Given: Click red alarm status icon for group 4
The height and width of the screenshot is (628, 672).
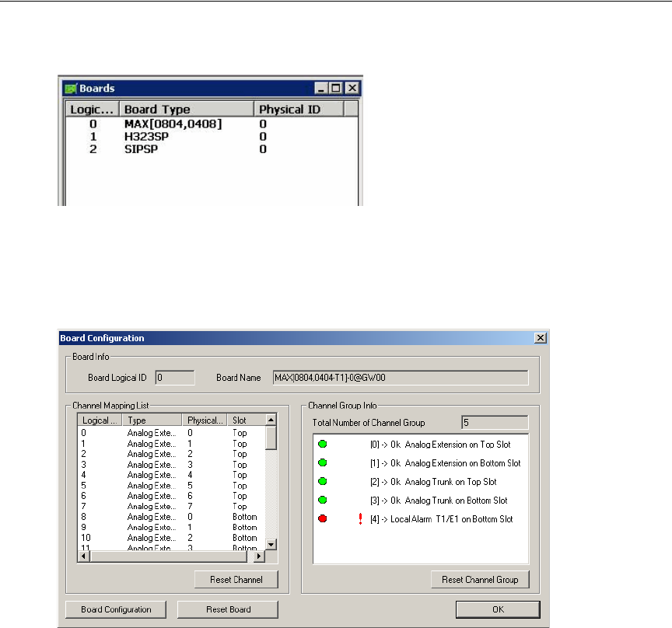Looking at the screenshot, I should tap(323, 518).
